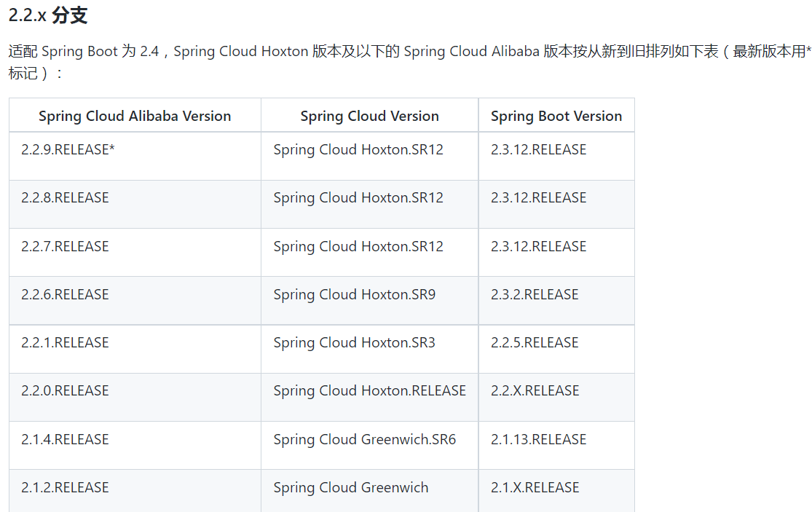The image size is (812, 512).
Task: Click the 2.1.13.RELEASE Spring Boot cell
Action: click(538, 440)
